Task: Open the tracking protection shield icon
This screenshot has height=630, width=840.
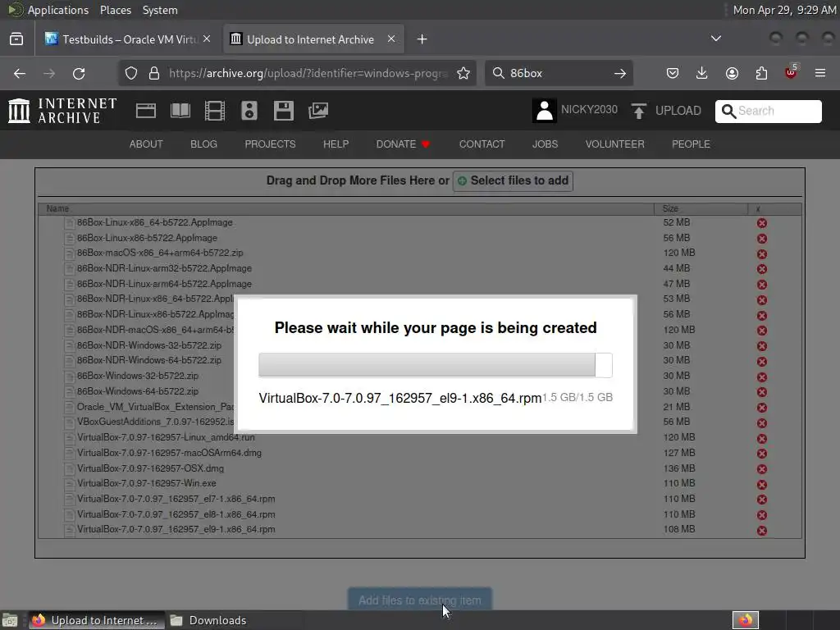Action: pos(131,73)
